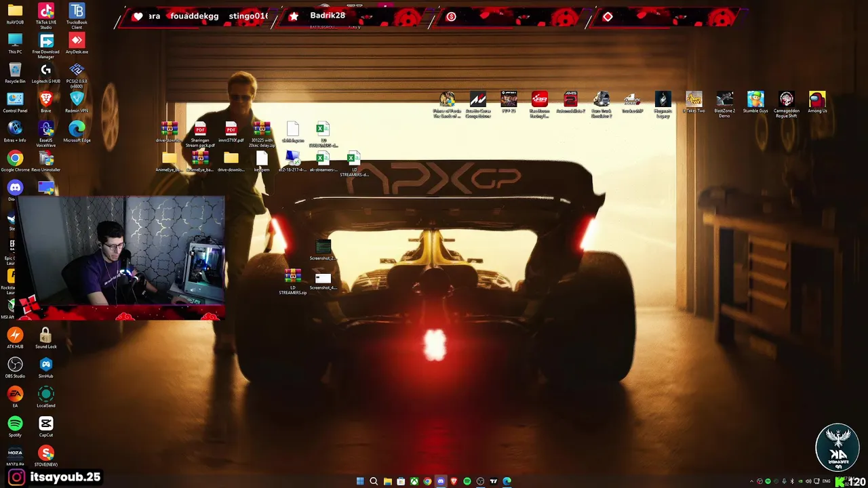Screen dimensions: 868x488
Task: Launch Brave browser from desktop
Action: click(45, 102)
